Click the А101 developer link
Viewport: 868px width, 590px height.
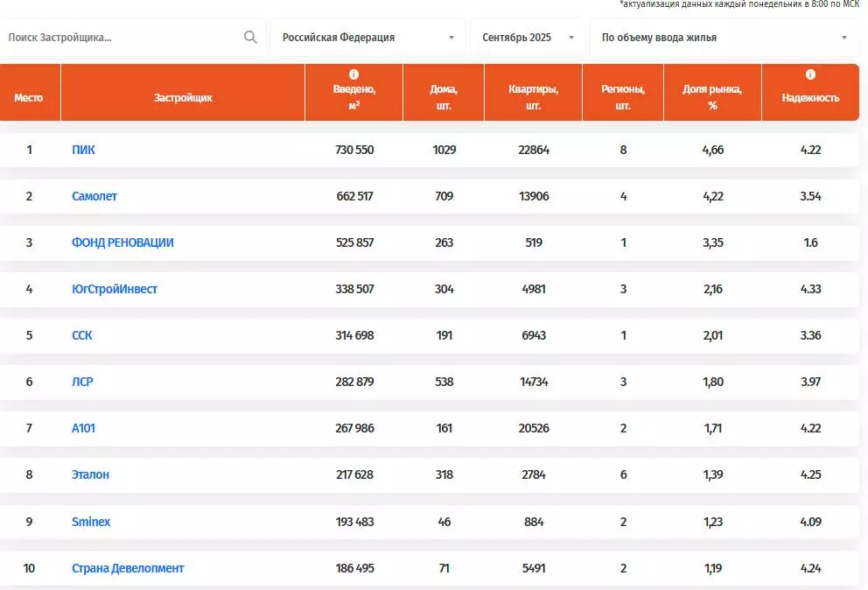point(84,428)
